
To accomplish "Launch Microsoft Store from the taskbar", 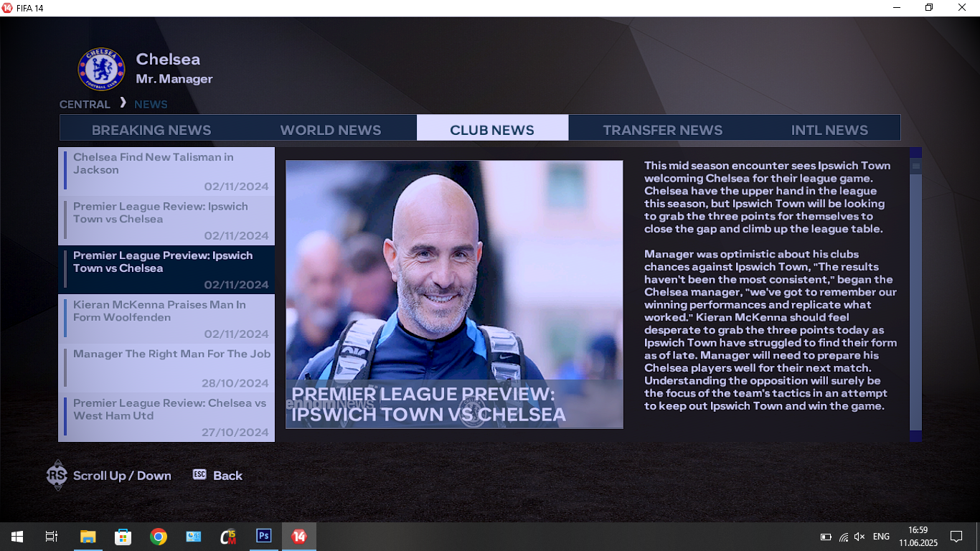I will [123, 537].
